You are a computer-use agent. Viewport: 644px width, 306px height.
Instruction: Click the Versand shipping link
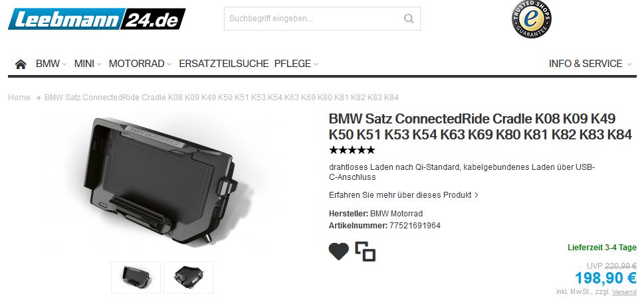coord(624,292)
